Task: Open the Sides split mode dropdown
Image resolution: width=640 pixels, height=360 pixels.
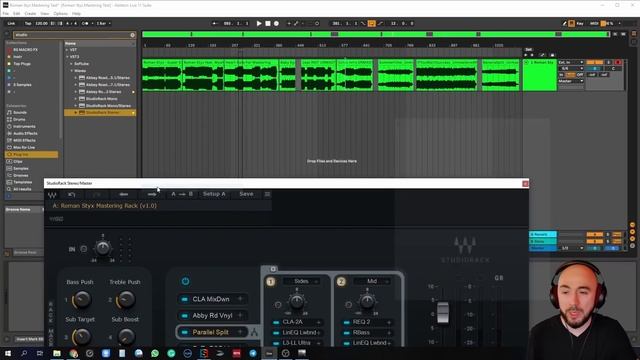Action: pos(302,281)
